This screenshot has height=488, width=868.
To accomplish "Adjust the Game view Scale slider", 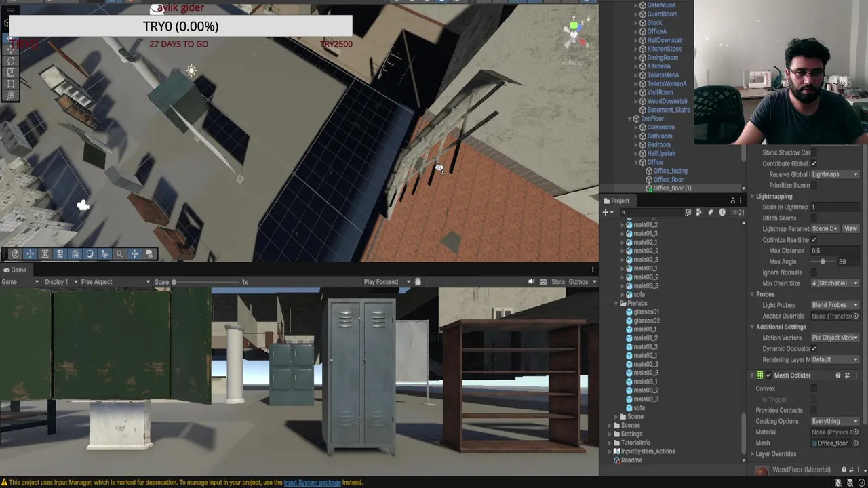I will 206,282.
